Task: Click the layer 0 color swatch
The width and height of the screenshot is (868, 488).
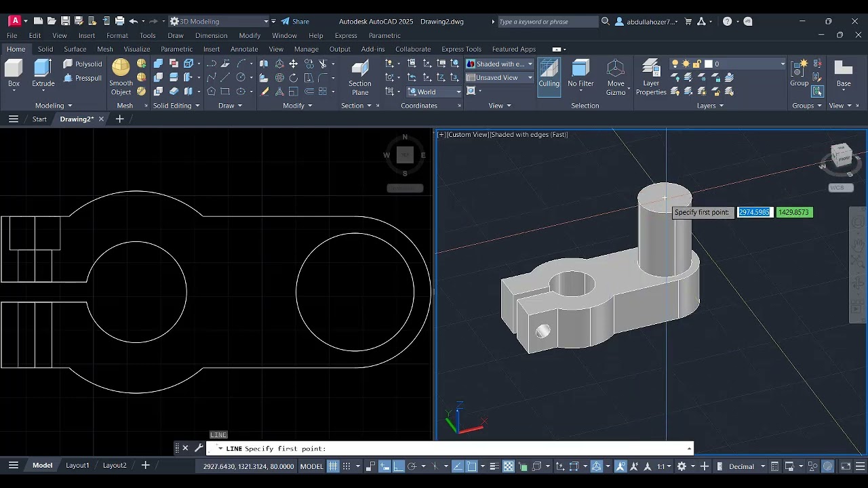Action: (708, 64)
